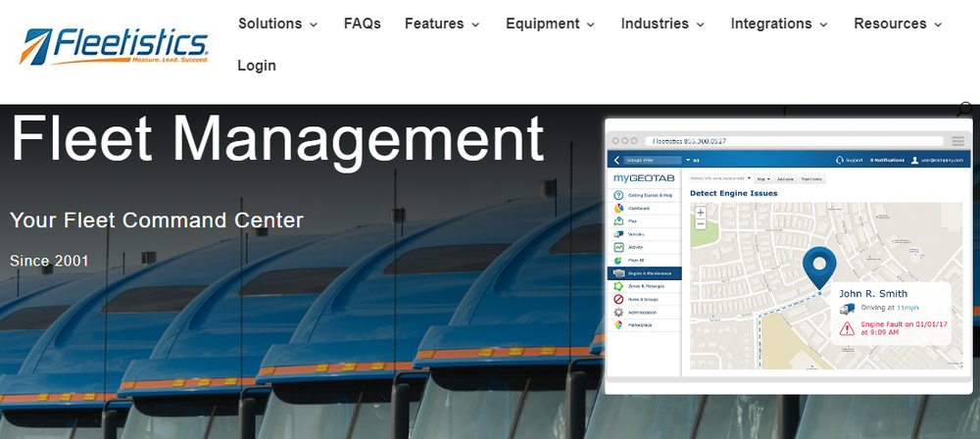Image resolution: width=980 pixels, height=439 pixels.
Task: Click the blue map location pin
Action: [x=819, y=268]
